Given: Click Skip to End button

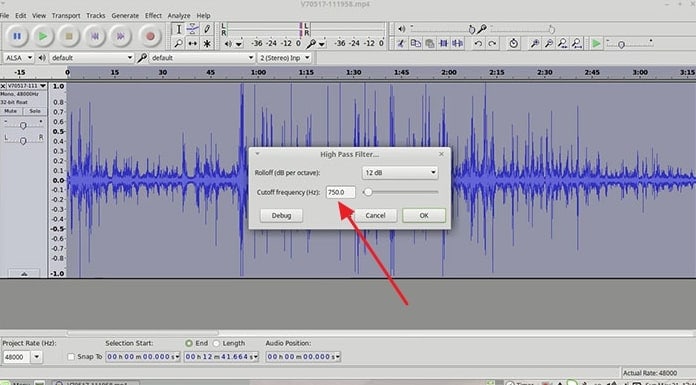Looking at the screenshot, I should click(x=120, y=36).
